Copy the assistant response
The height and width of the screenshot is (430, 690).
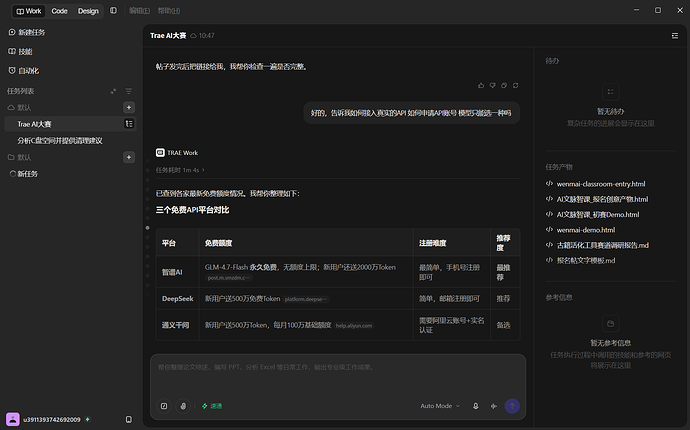coord(504,85)
